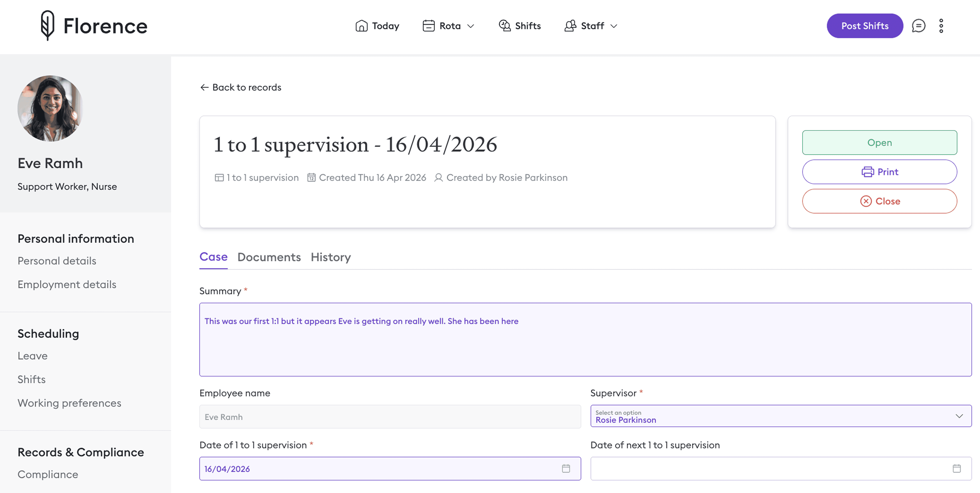Switch to the Documents tab

(x=269, y=257)
